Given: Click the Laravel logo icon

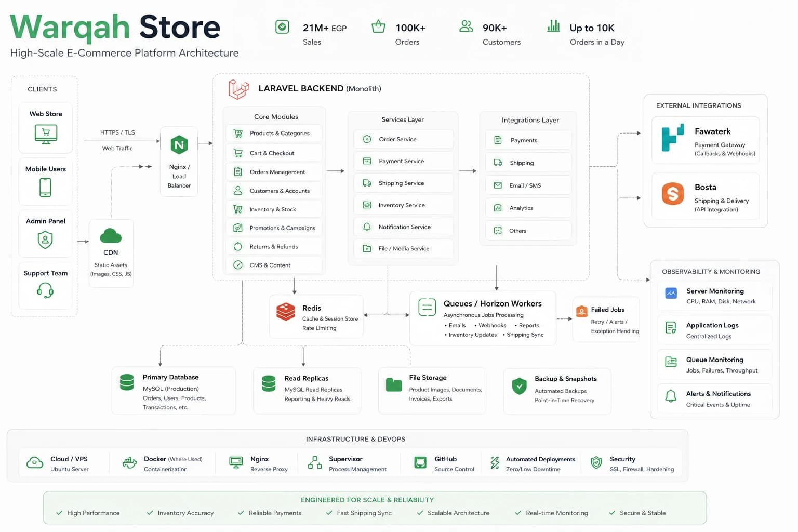Looking at the screenshot, I should pos(239,89).
